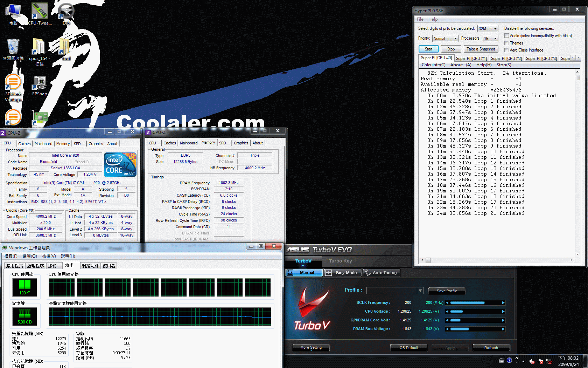Click the Auto Tuning wrench icon in TurboV
Image resolution: width=588 pixels, height=368 pixels.
pos(367,273)
